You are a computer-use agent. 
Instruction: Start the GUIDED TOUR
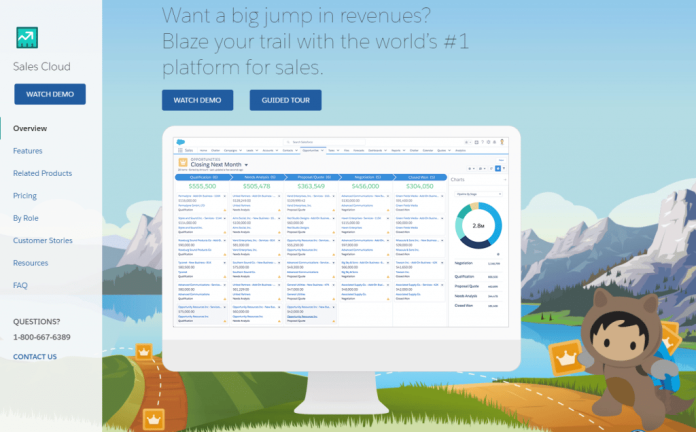pos(285,100)
